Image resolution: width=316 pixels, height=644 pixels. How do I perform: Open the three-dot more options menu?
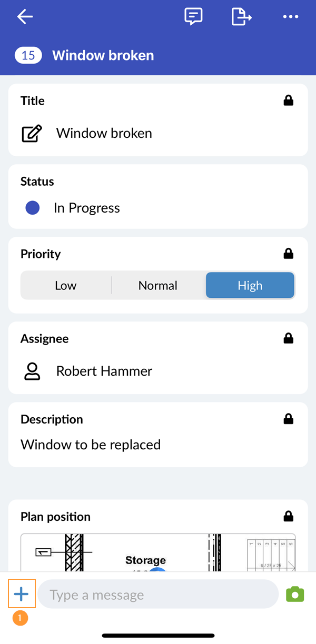coord(290,17)
